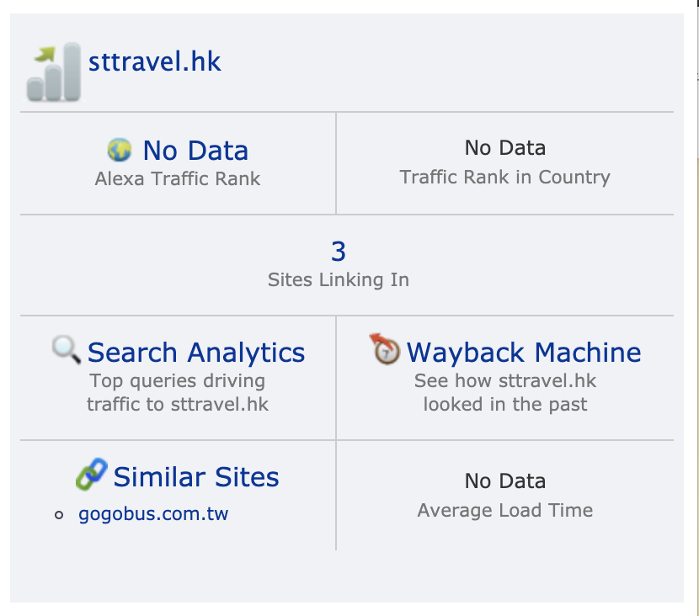Click the Average Load Time label
The height and width of the screenshot is (616, 699).
[x=505, y=511]
